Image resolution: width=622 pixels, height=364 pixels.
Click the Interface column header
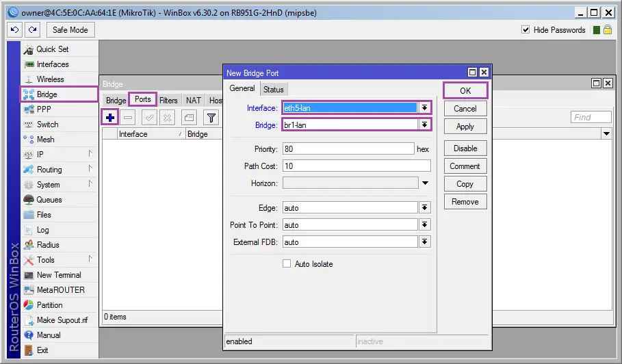(151, 134)
